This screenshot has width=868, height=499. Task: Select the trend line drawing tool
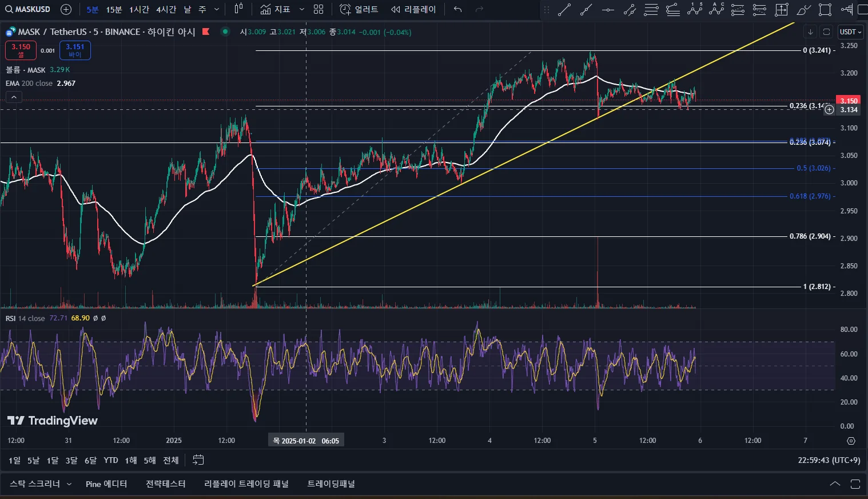564,10
